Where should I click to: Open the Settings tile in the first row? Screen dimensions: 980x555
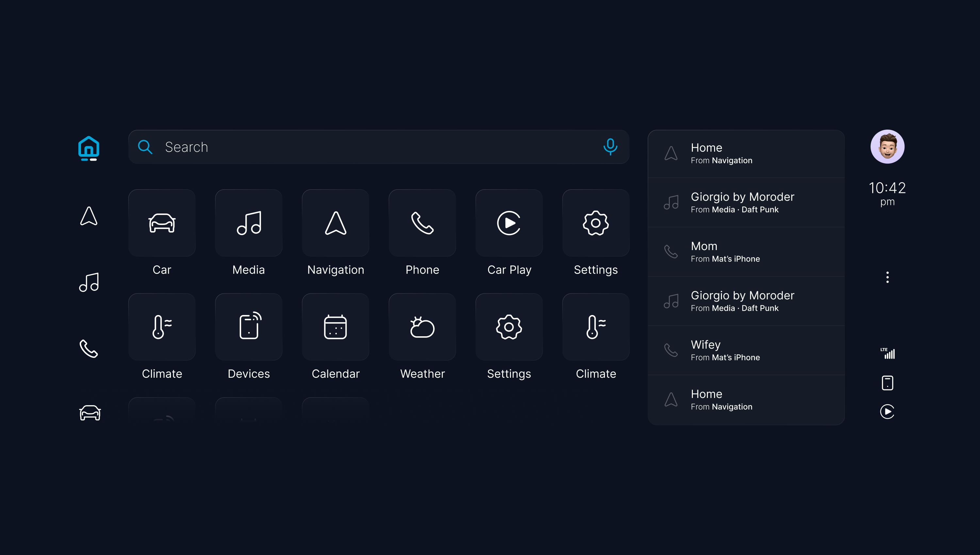coord(596,223)
